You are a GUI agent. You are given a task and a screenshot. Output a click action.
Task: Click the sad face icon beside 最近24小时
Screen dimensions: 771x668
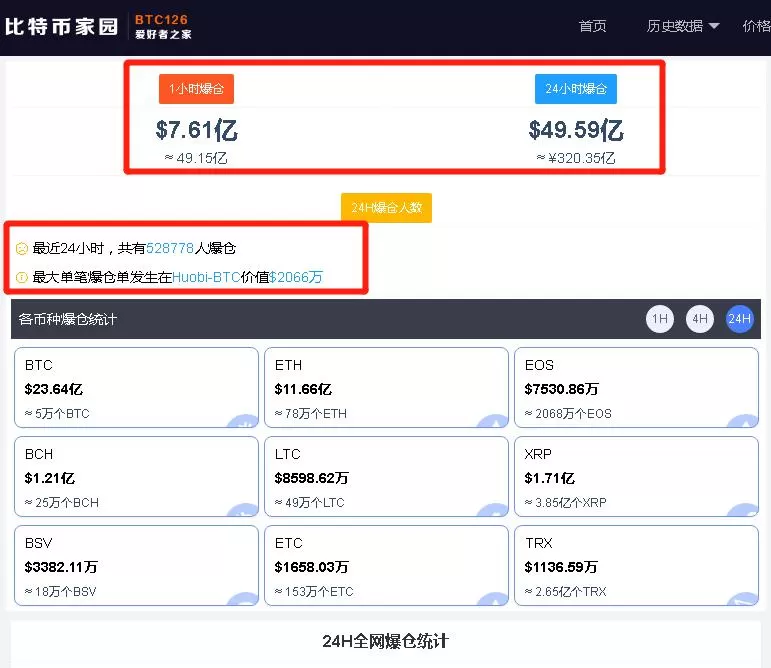[22, 249]
